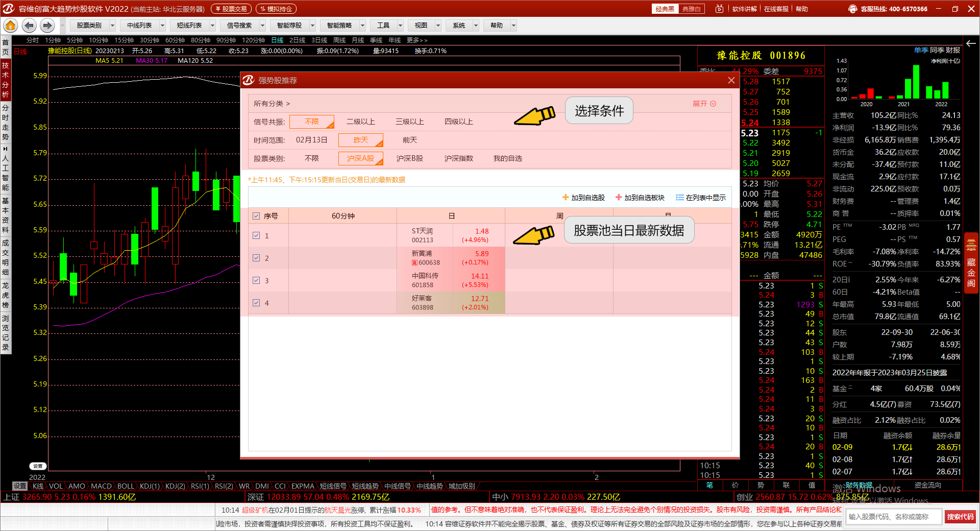Select 二级以上 signal resonance option
This screenshot has width=980, height=531.
(361, 122)
